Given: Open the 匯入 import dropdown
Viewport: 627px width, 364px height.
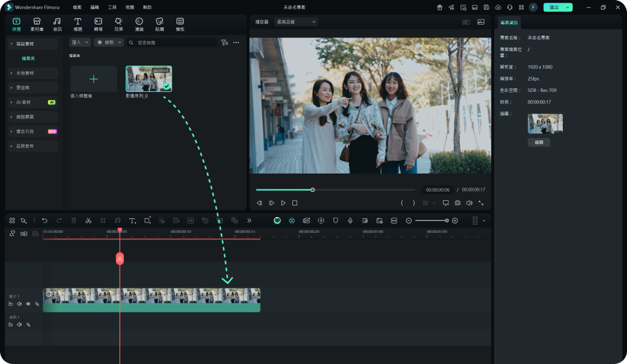Looking at the screenshot, I should click(80, 42).
